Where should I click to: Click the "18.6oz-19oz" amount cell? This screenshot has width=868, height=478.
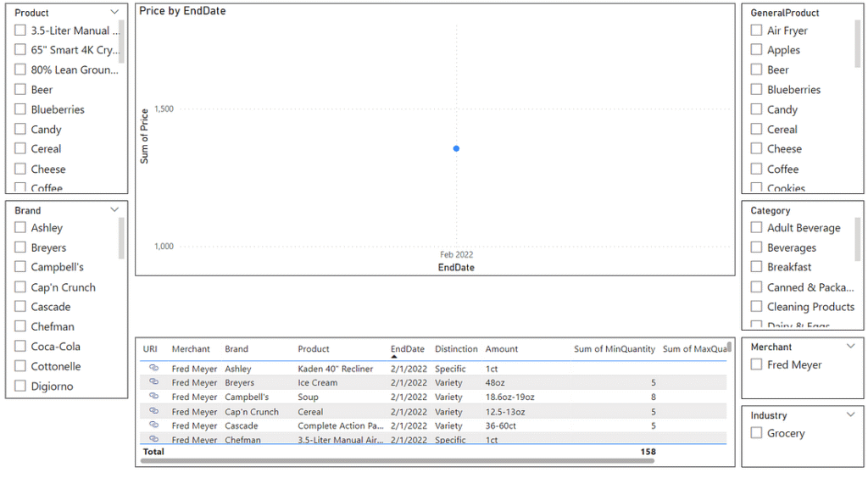(x=509, y=397)
